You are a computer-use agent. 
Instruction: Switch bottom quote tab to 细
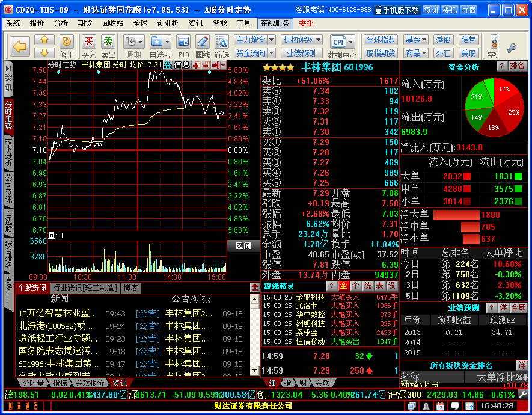[272, 383]
